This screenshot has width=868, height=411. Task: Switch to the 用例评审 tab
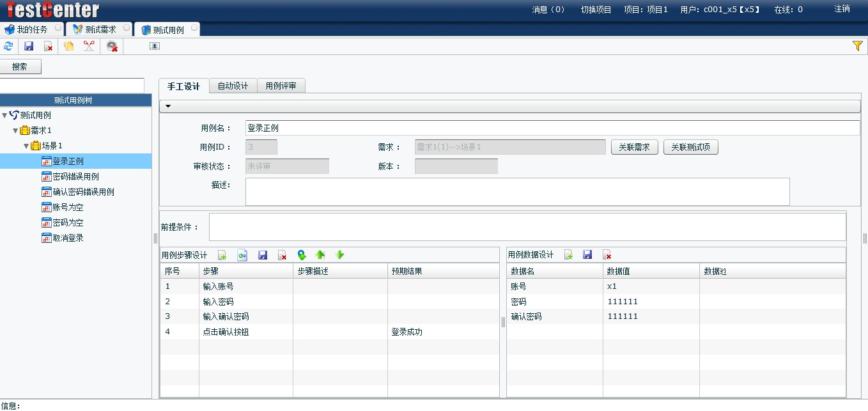tap(281, 86)
